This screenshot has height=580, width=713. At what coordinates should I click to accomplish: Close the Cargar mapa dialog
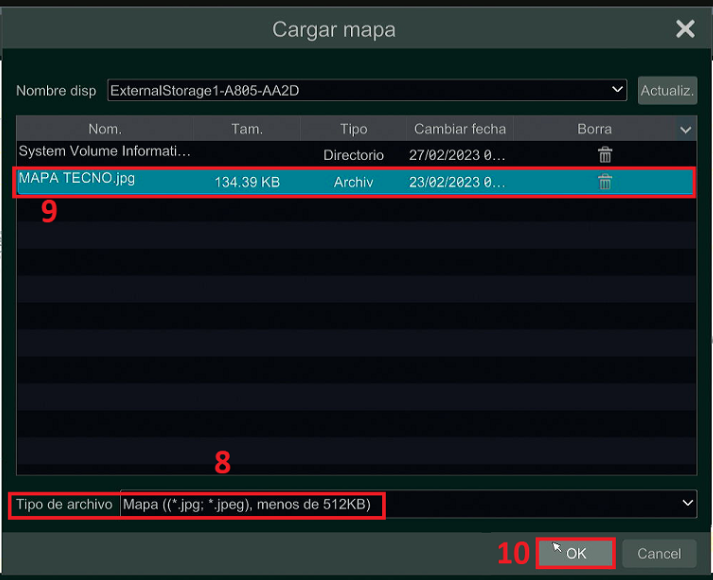(x=685, y=29)
